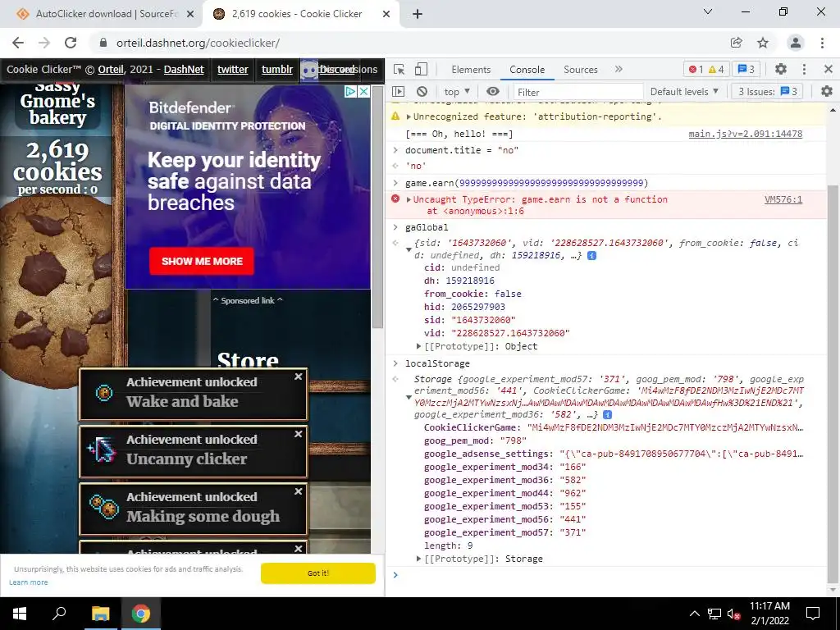840x630 pixels.
Task: Create live expression with eye icon
Action: pyautogui.click(x=493, y=92)
